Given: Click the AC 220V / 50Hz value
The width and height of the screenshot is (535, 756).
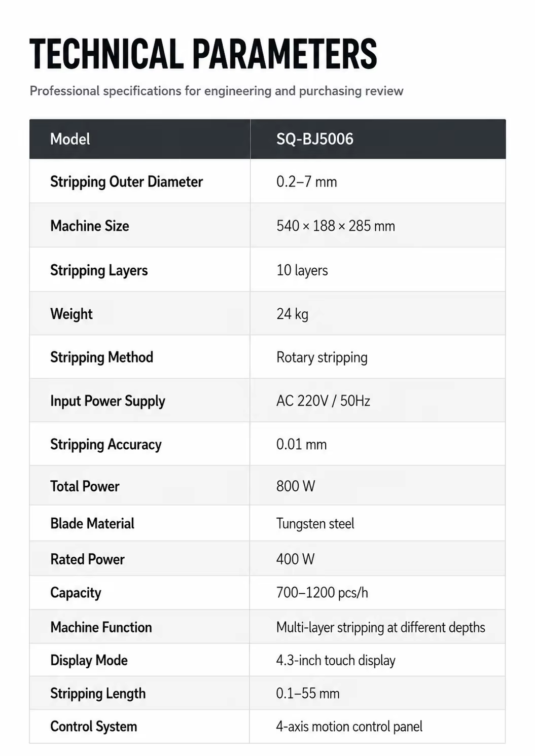Looking at the screenshot, I should [323, 401].
